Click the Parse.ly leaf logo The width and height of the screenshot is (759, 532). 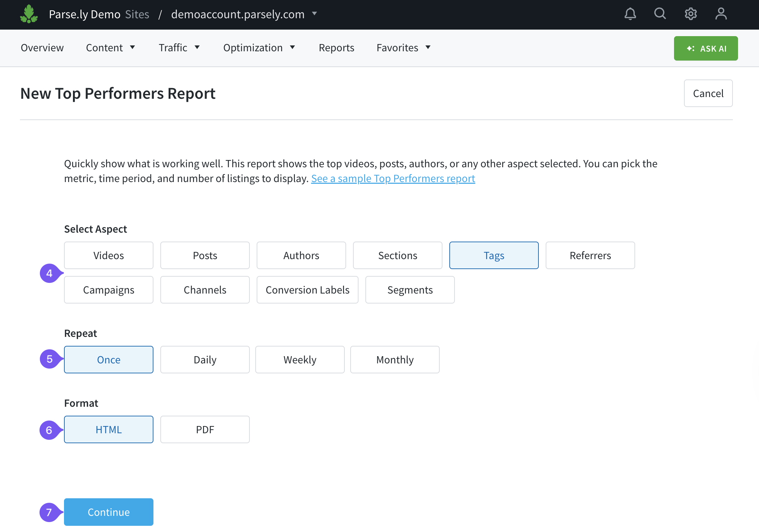pos(29,14)
